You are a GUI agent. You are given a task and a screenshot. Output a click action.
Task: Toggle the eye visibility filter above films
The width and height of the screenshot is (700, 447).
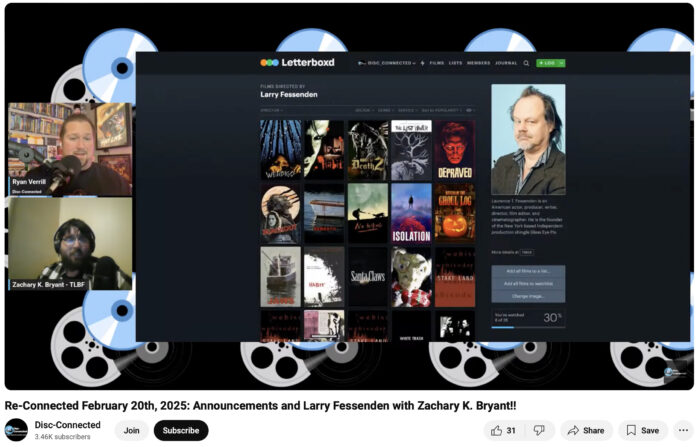coord(469,109)
